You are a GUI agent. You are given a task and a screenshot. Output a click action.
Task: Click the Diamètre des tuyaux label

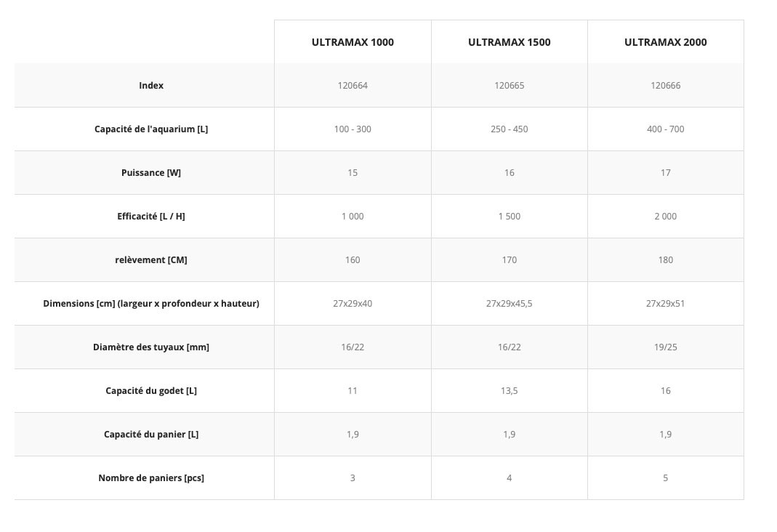(x=150, y=347)
